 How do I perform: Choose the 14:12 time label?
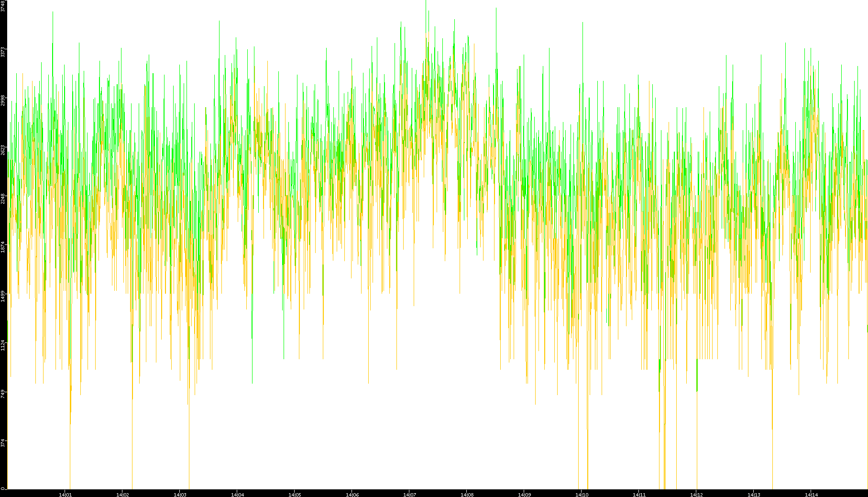point(696,495)
